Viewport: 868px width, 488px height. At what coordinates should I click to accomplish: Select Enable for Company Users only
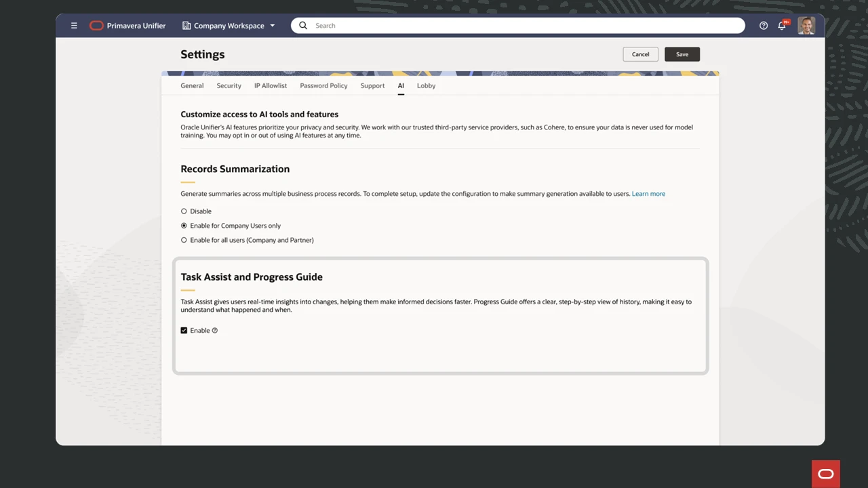click(184, 225)
